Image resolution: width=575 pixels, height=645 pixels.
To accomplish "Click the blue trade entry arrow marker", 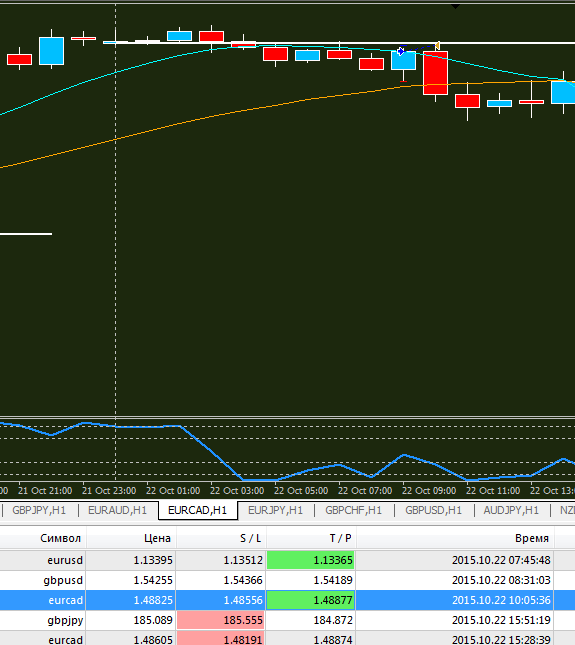I will click(x=401, y=51).
